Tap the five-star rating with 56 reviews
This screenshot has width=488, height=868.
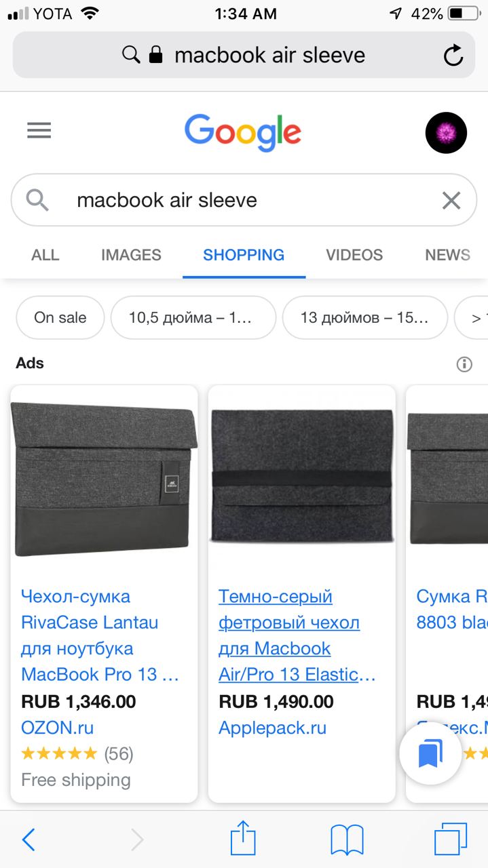[x=77, y=753]
